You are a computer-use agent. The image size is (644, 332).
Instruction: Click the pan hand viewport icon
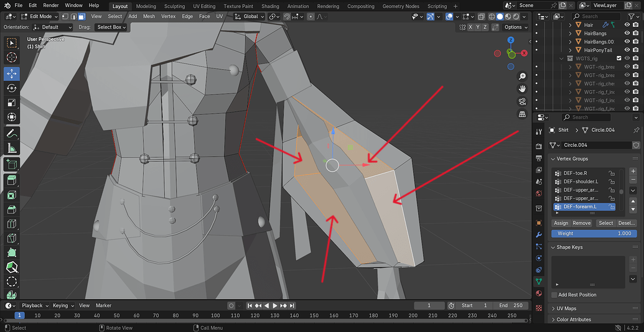click(x=523, y=89)
